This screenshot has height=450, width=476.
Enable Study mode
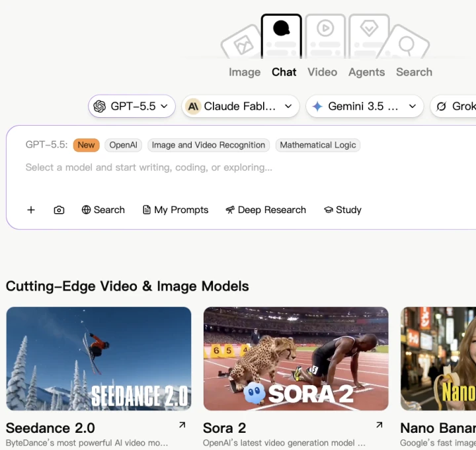tap(342, 210)
